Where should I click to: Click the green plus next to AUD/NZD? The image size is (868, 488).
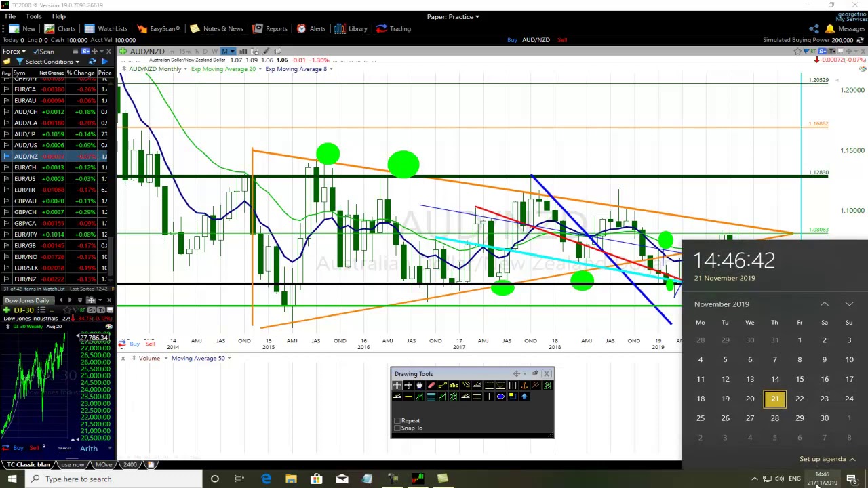122,52
